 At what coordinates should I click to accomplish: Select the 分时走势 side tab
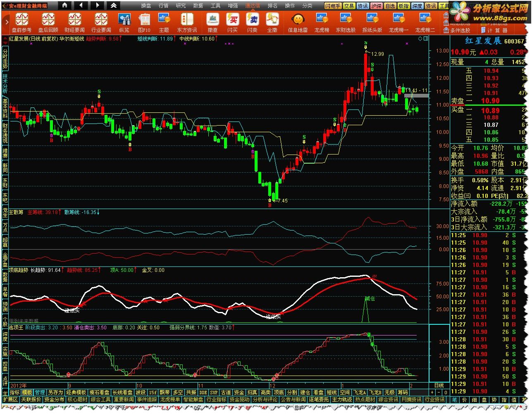pyautogui.click(x=5, y=57)
